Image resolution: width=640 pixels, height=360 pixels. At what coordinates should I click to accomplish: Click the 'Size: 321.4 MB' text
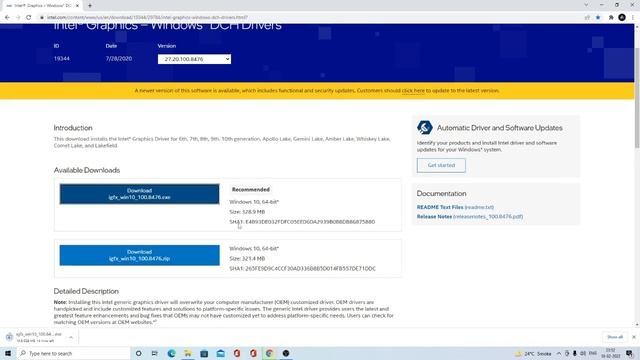tap(247, 259)
